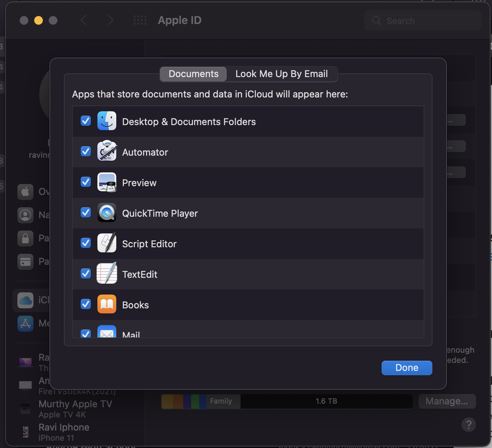Viewport: 492px width, 448px height.
Task: Click the TextEdit notepad icon
Action: (107, 273)
